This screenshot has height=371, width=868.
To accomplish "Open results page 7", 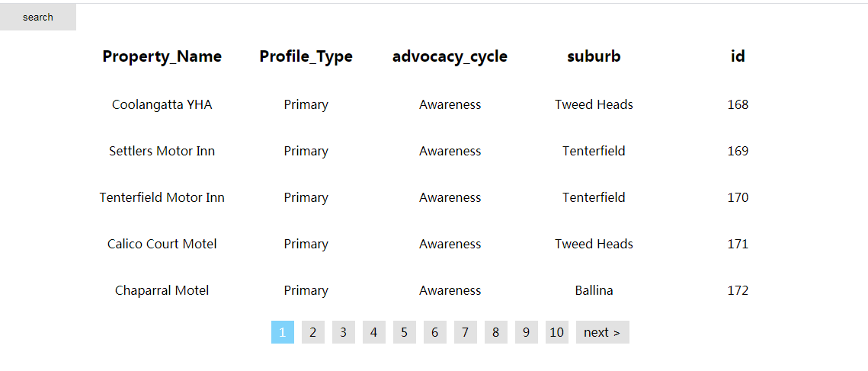I will tap(466, 332).
